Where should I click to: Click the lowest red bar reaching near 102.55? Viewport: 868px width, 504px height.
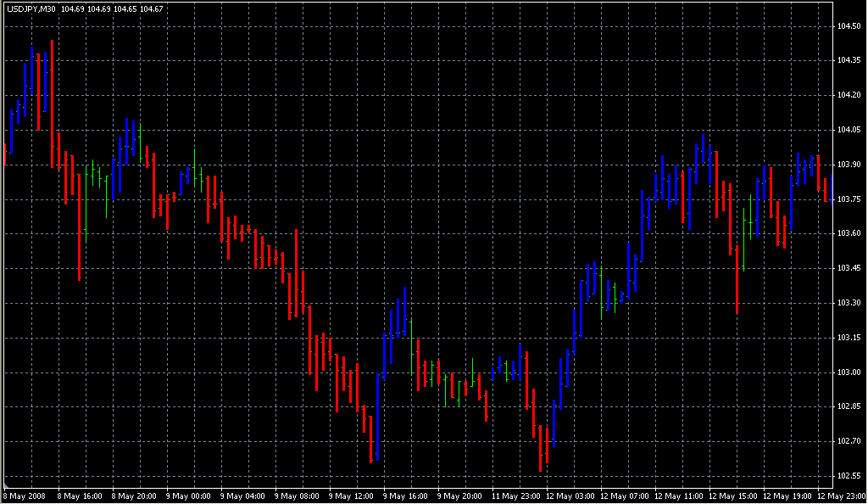540,449
